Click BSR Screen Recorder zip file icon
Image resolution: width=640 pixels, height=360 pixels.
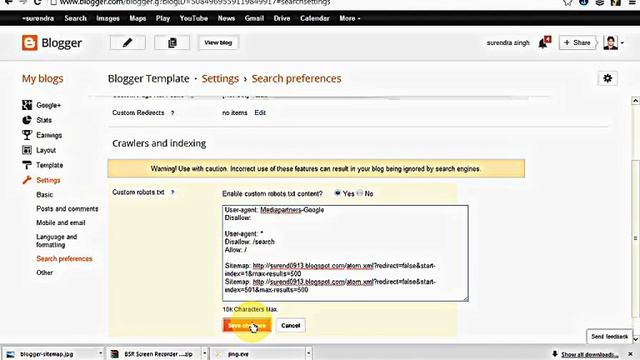point(115,354)
